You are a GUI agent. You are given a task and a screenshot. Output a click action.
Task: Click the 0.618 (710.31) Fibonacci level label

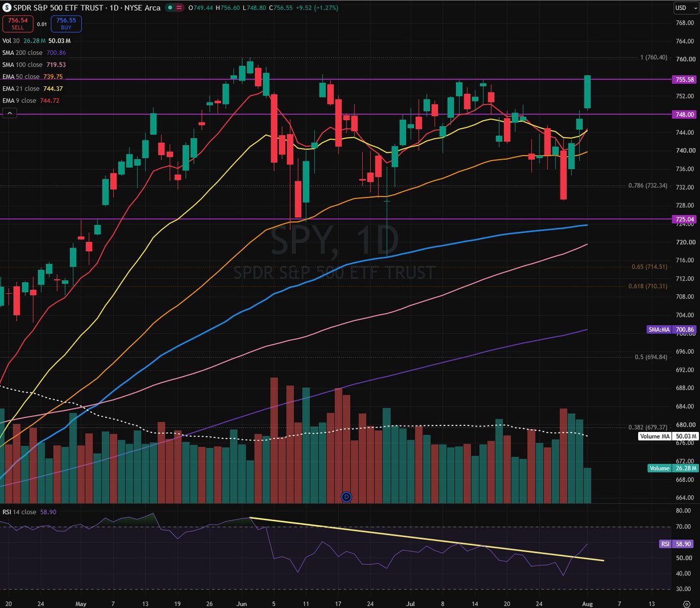pos(647,286)
